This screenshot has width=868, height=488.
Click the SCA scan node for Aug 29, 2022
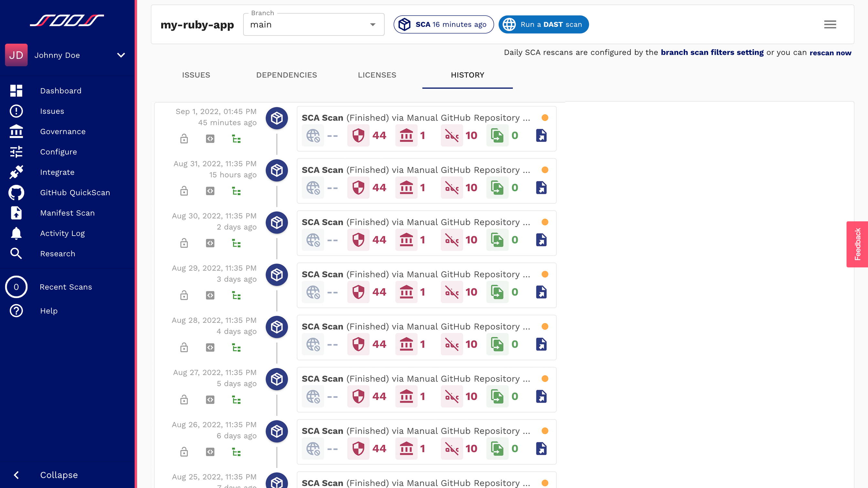pos(277,275)
